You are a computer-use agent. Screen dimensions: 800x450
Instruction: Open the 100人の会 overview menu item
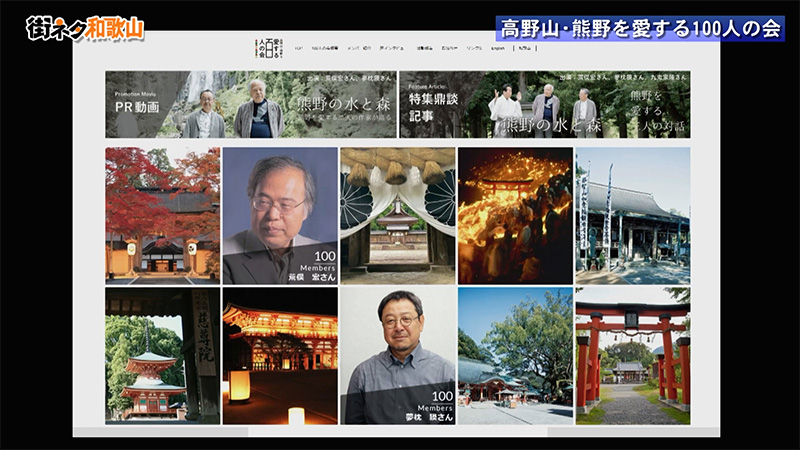click(322, 47)
